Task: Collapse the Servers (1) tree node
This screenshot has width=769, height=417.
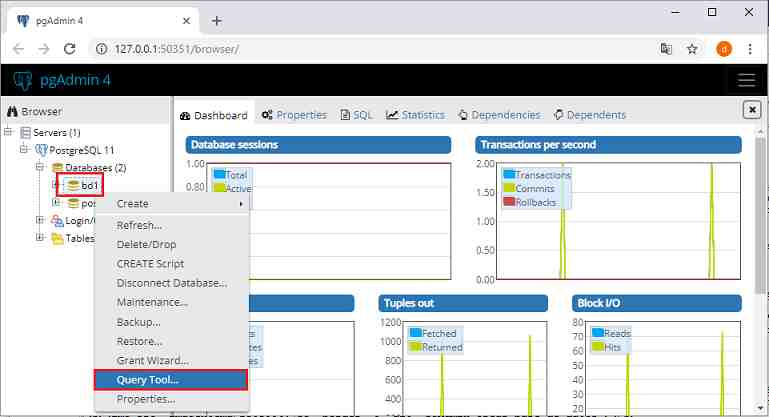Action: [8, 131]
